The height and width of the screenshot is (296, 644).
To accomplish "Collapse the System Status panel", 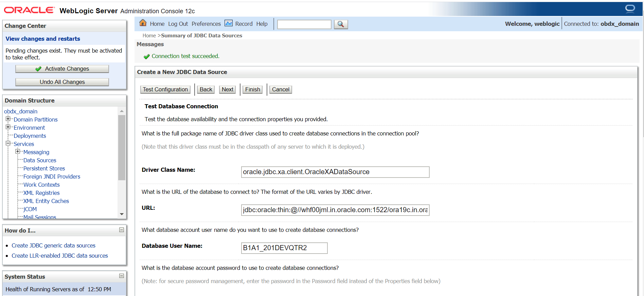I will pyautogui.click(x=122, y=276).
